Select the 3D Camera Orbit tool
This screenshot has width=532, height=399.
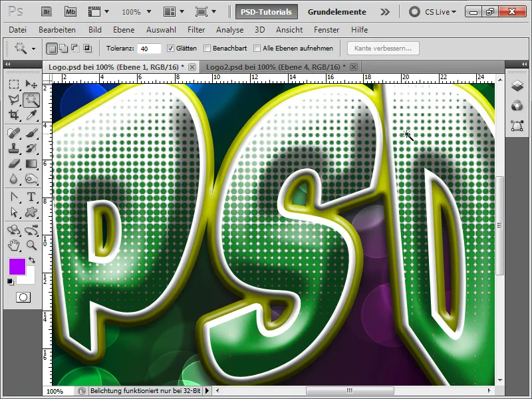click(31, 230)
